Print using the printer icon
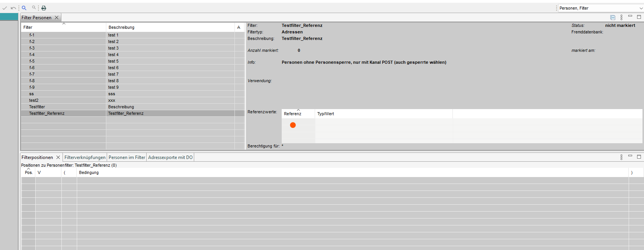644x250 pixels. tap(44, 8)
